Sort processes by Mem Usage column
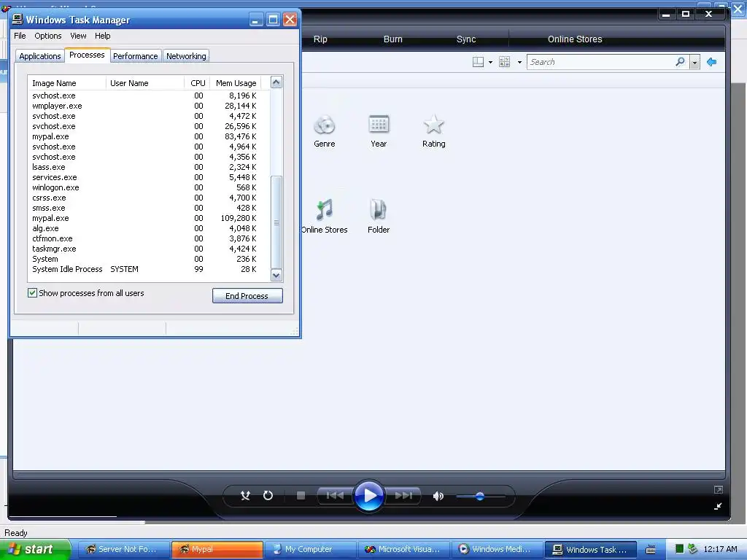Image resolution: width=747 pixels, height=560 pixels. point(236,83)
